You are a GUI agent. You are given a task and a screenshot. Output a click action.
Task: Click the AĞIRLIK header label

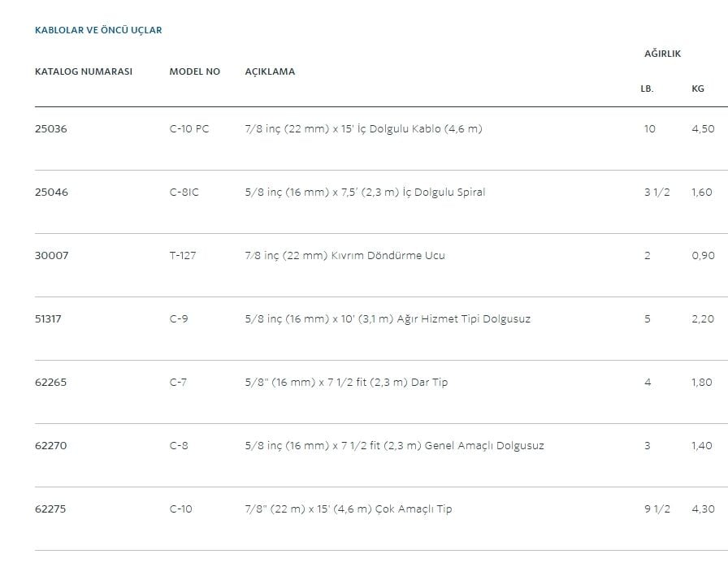(x=662, y=54)
